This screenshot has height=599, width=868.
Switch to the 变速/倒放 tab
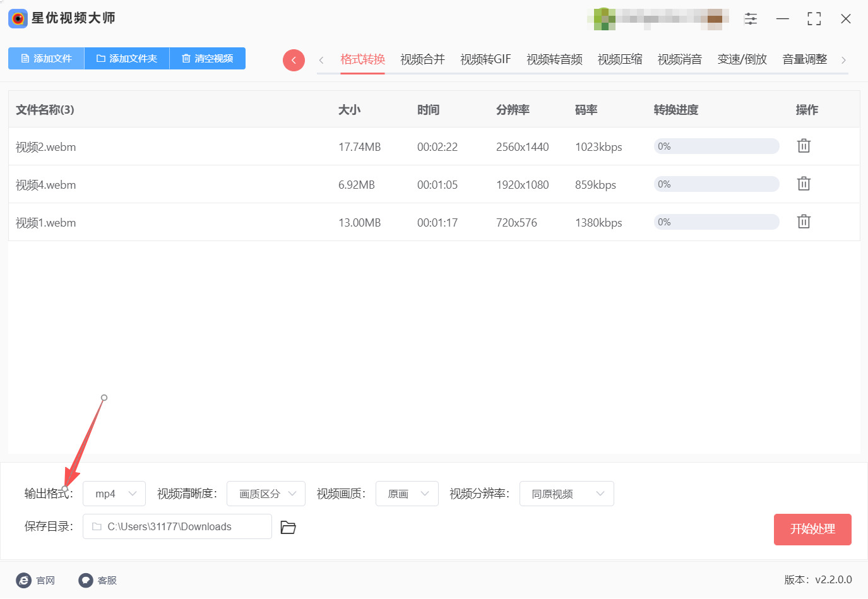(742, 59)
